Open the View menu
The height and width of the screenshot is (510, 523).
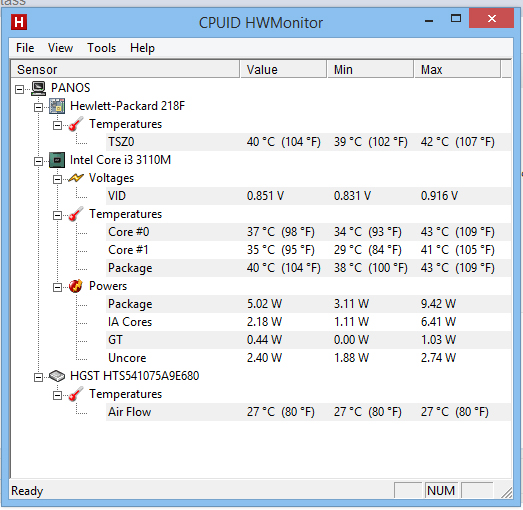tap(60, 48)
